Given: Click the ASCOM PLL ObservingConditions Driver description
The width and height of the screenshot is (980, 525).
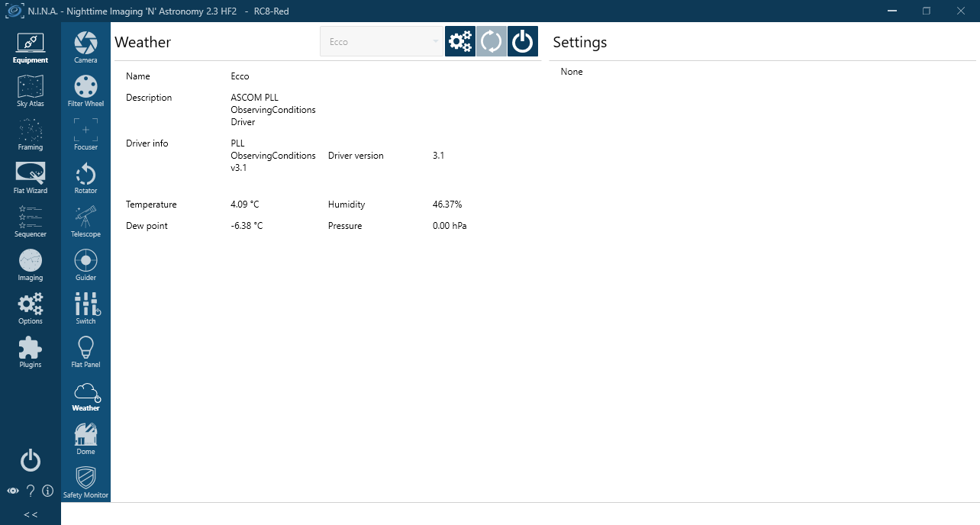Looking at the screenshot, I should tap(273, 110).
